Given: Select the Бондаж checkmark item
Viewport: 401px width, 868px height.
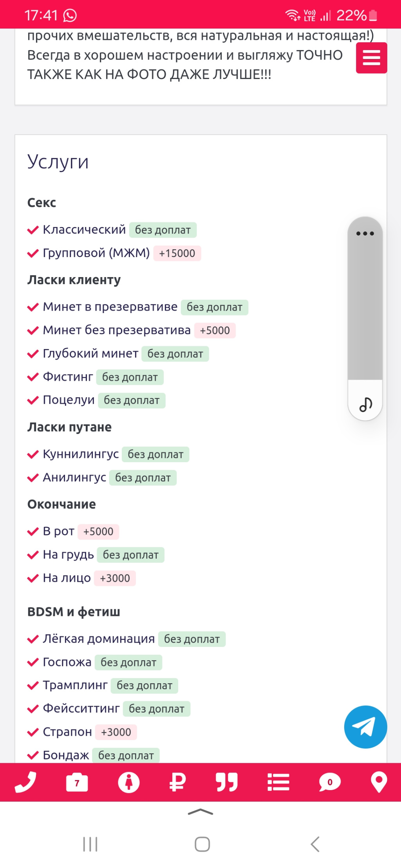Looking at the screenshot, I should click(x=67, y=755).
